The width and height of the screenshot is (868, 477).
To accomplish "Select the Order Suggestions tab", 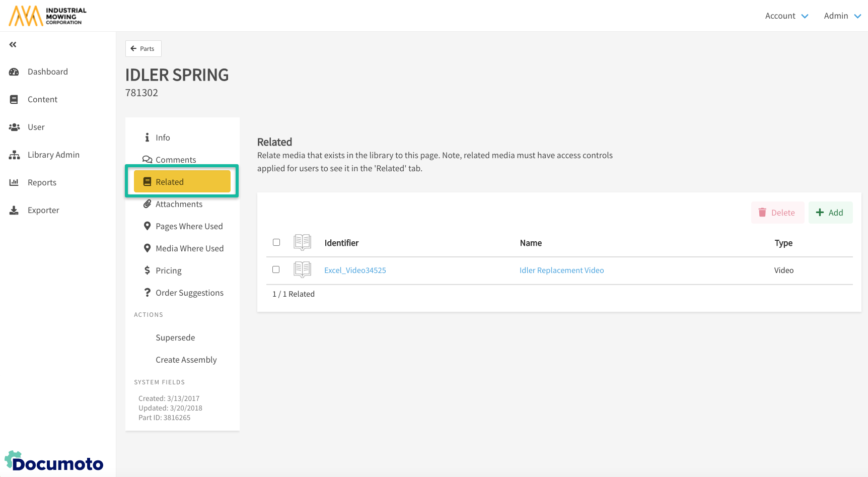I will point(189,293).
